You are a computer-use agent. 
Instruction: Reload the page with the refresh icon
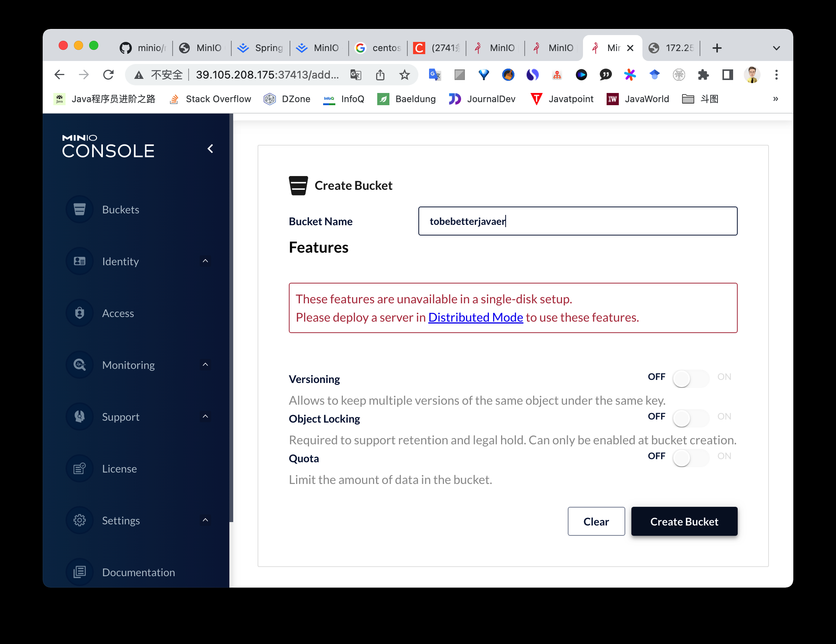coord(109,75)
